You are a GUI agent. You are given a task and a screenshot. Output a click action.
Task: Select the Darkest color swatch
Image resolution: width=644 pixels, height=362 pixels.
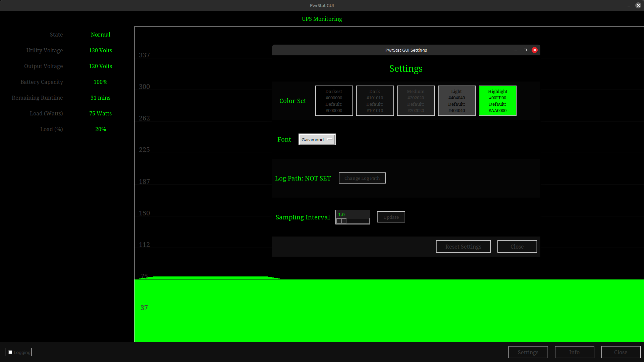[x=334, y=101]
